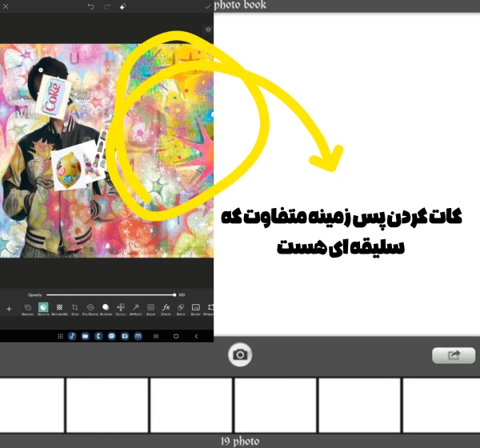
Task: Launch TikTok from the taskbar
Action: click(x=72, y=336)
